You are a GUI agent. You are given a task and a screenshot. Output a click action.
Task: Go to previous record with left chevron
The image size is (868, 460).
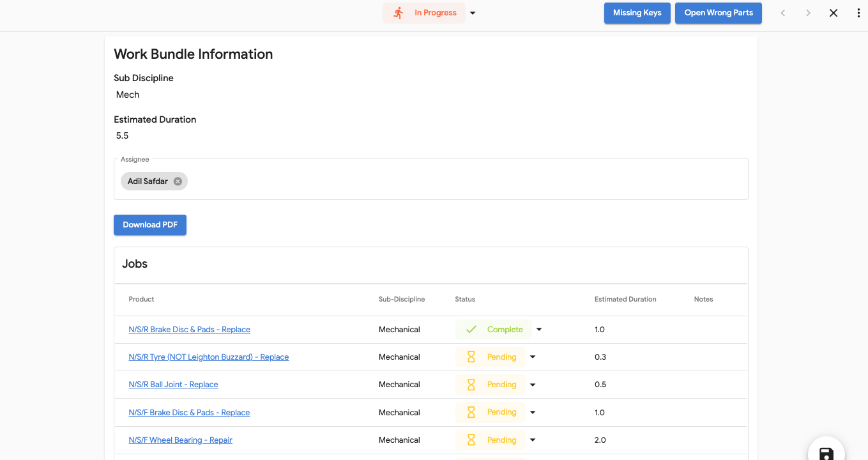783,13
